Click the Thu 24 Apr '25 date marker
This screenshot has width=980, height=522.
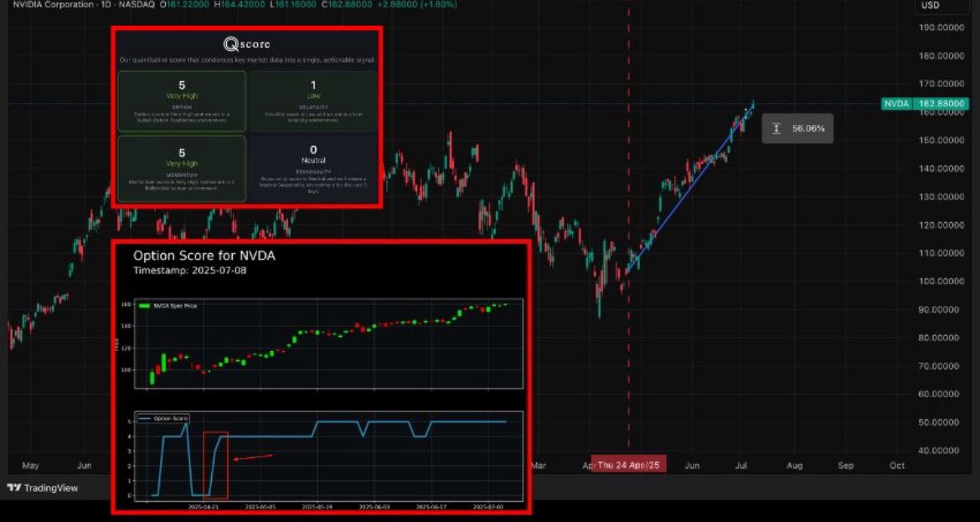(x=629, y=465)
